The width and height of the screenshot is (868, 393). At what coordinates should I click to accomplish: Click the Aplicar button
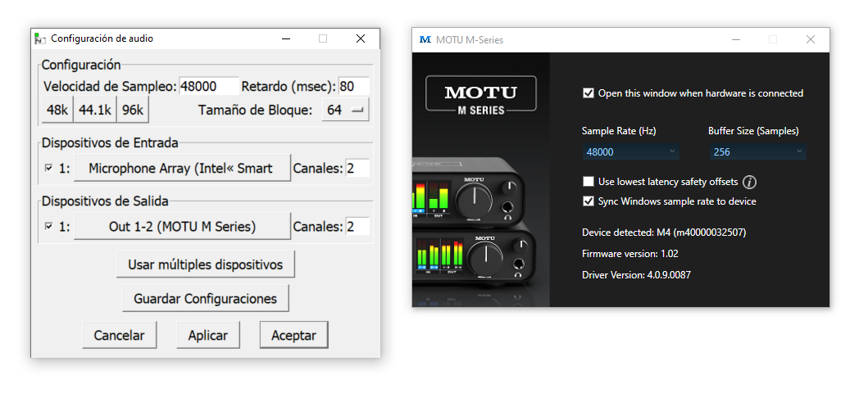click(208, 335)
